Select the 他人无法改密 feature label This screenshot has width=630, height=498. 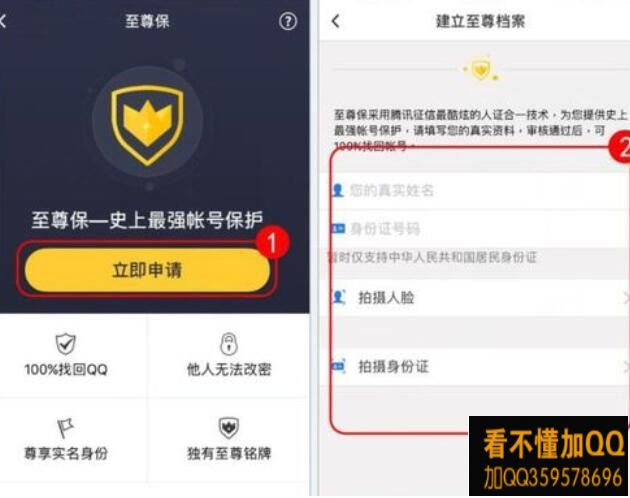point(229,369)
